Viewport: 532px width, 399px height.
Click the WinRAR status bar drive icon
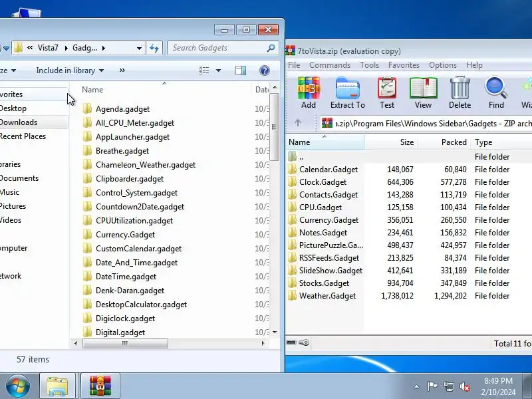coord(291,342)
